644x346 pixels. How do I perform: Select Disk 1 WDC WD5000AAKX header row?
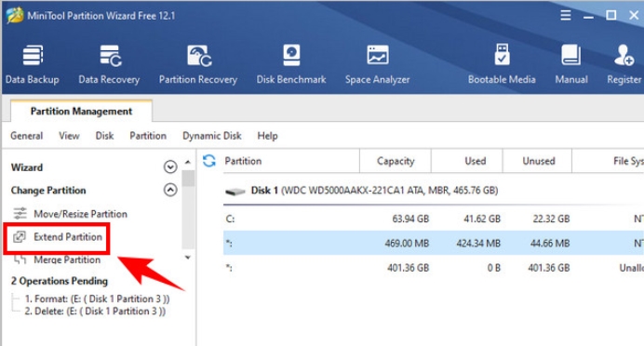[x=434, y=191]
